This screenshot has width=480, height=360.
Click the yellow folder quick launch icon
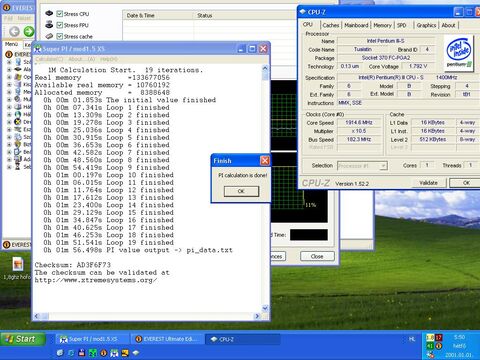pyautogui.click(x=125, y=353)
